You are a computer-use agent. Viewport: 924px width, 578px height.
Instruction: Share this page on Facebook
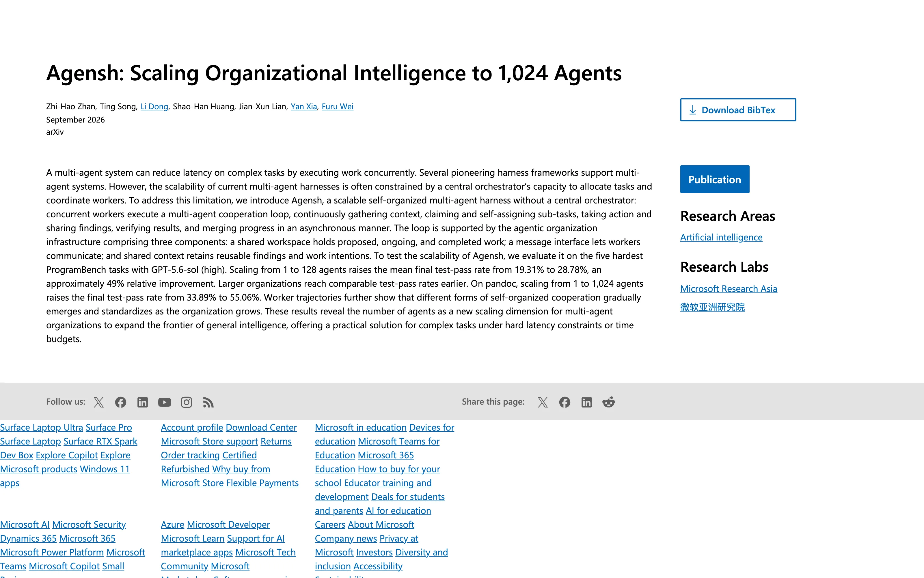click(565, 402)
